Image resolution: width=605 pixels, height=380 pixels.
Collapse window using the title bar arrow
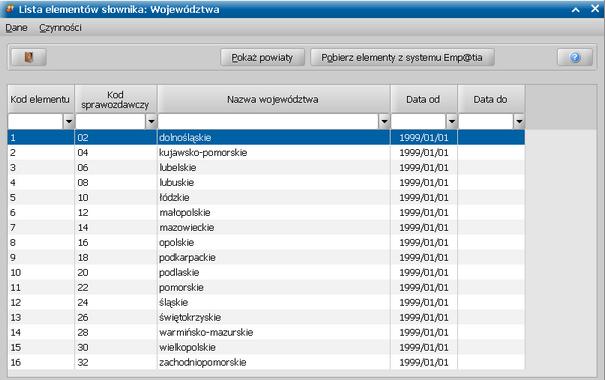coord(575,10)
